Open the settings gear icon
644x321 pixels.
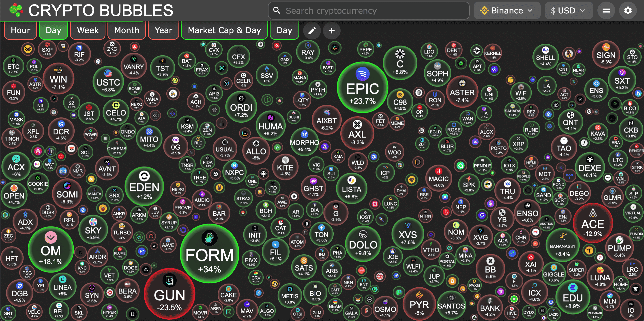[x=628, y=11]
